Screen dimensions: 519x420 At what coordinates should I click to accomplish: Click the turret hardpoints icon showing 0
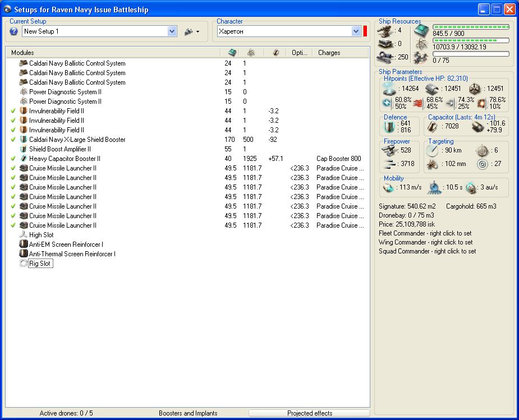385,44
